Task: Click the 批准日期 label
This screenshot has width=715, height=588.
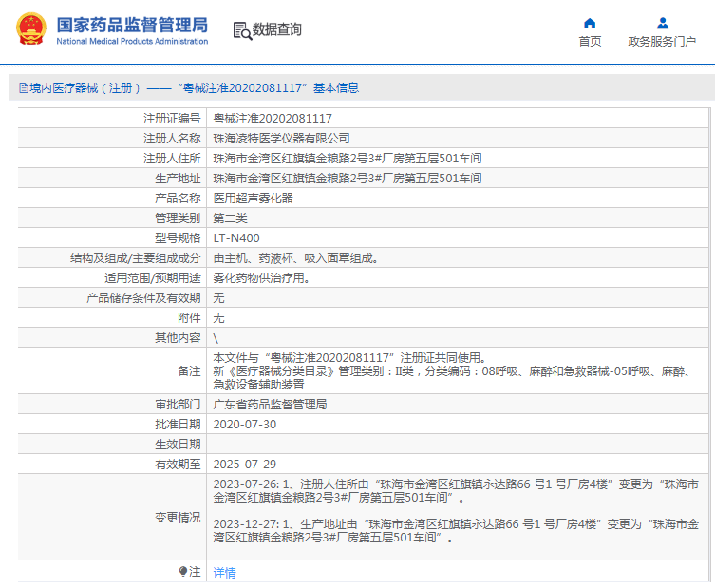Action: click(178, 425)
